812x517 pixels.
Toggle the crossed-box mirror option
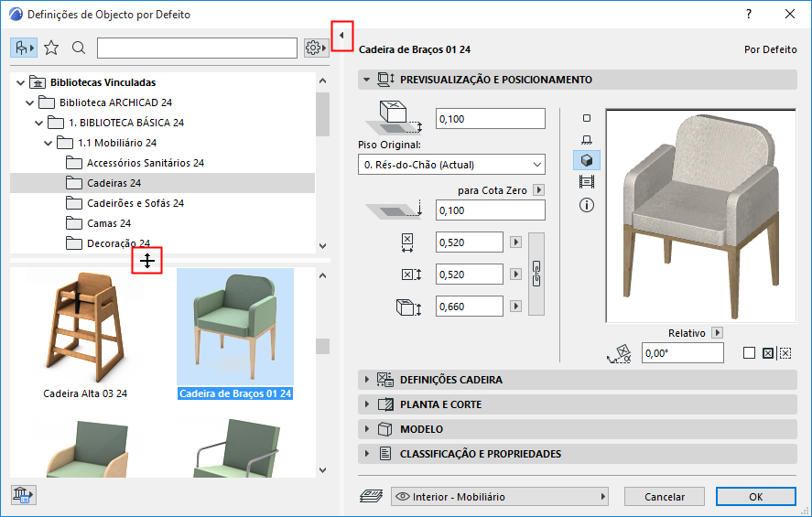point(768,353)
